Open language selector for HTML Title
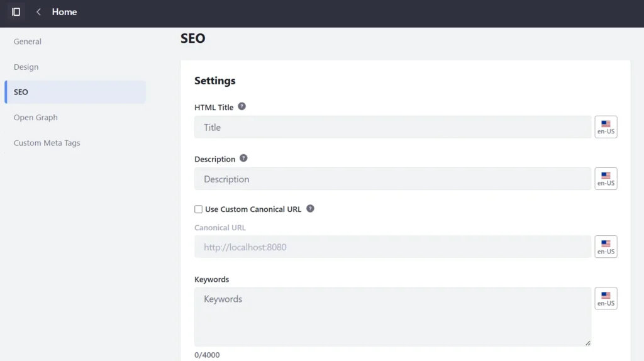 (x=606, y=127)
